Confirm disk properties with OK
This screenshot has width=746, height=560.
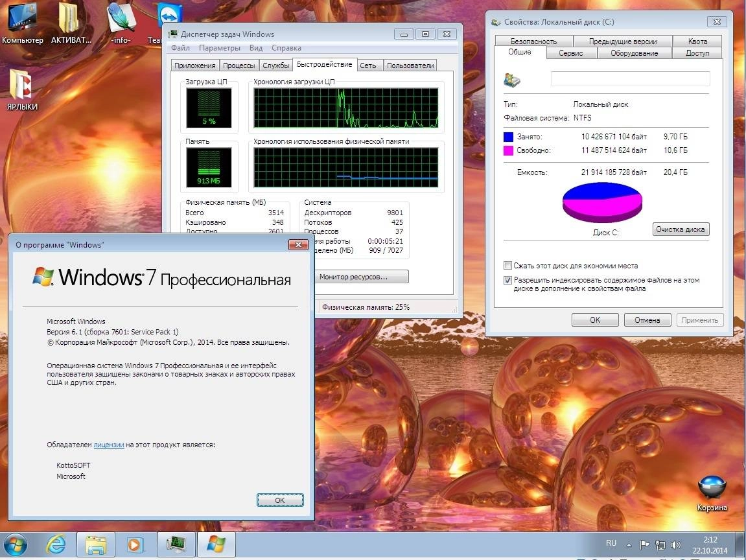click(x=595, y=320)
